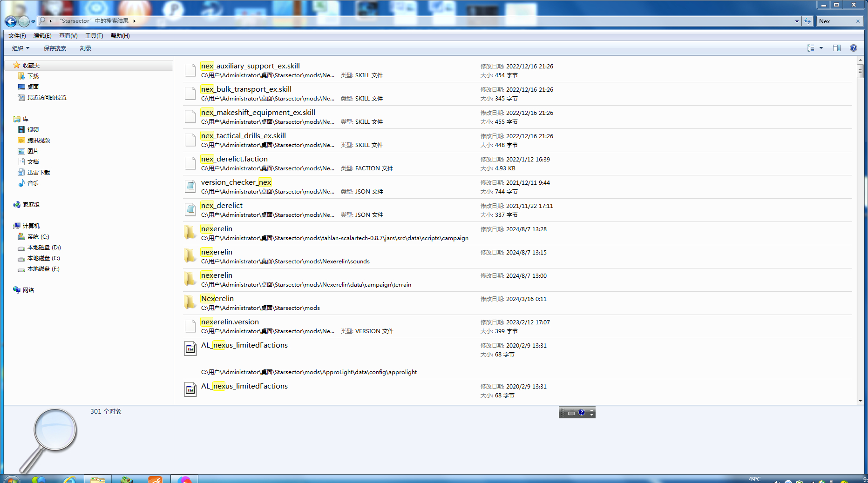This screenshot has height=483, width=868.
Task: Open the 音乐 library item
Action: pos(33,183)
